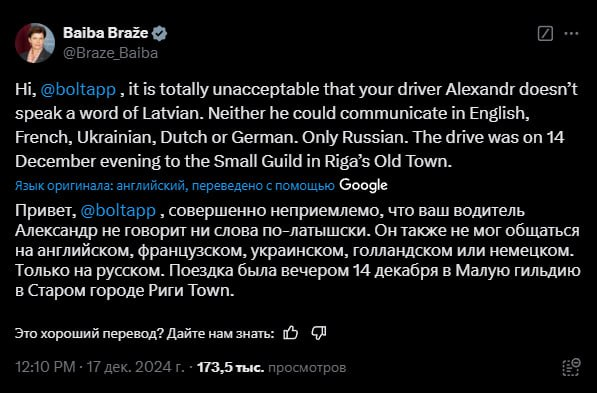Click the 173,5 тыс. views count

click(231, 367)
